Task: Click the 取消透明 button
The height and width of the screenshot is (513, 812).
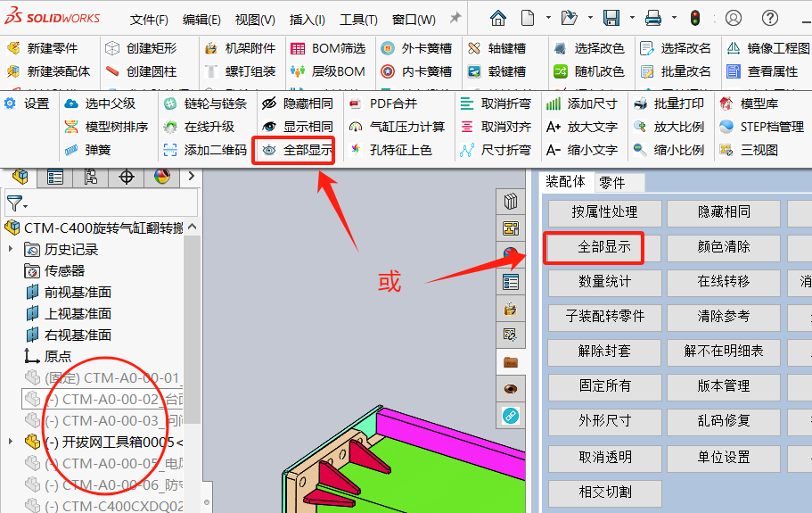Action: (x=605, y=457)
